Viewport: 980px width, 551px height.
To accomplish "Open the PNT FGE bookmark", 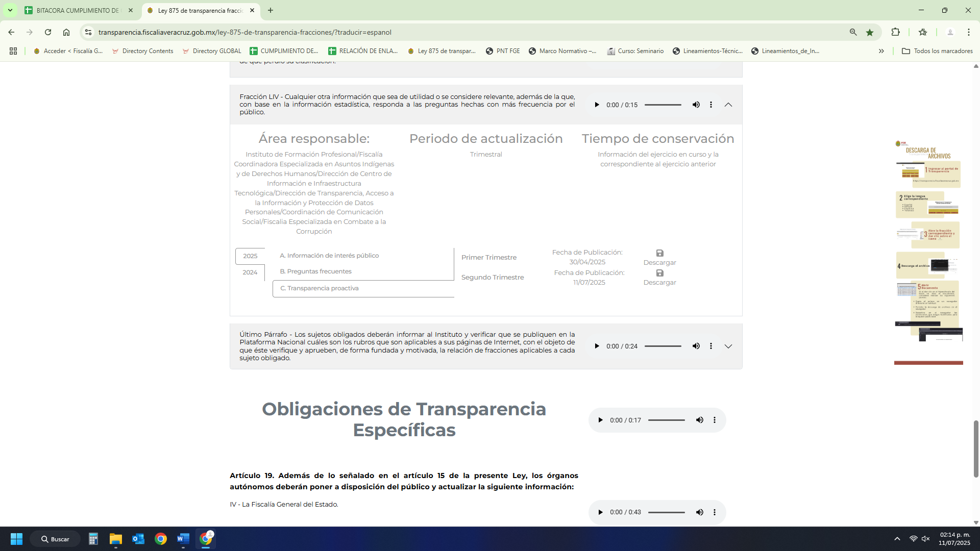I will tap(503, 51).
